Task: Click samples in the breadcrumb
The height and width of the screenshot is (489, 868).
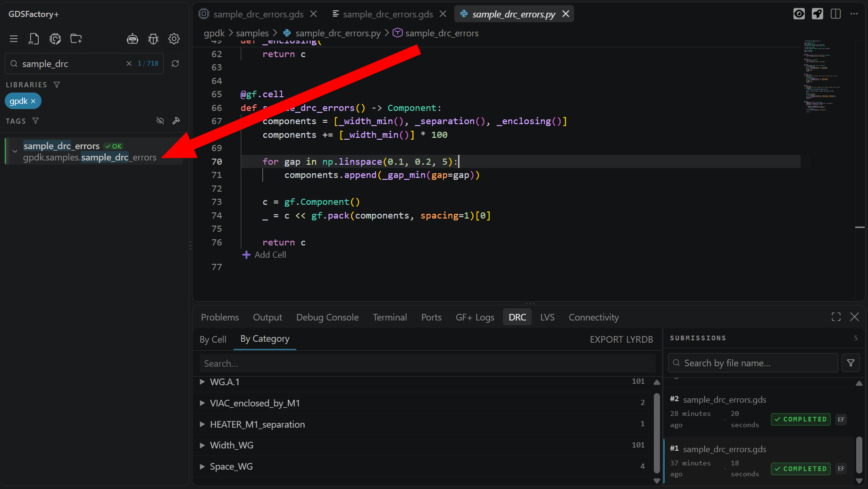Action: coord(252,33)
